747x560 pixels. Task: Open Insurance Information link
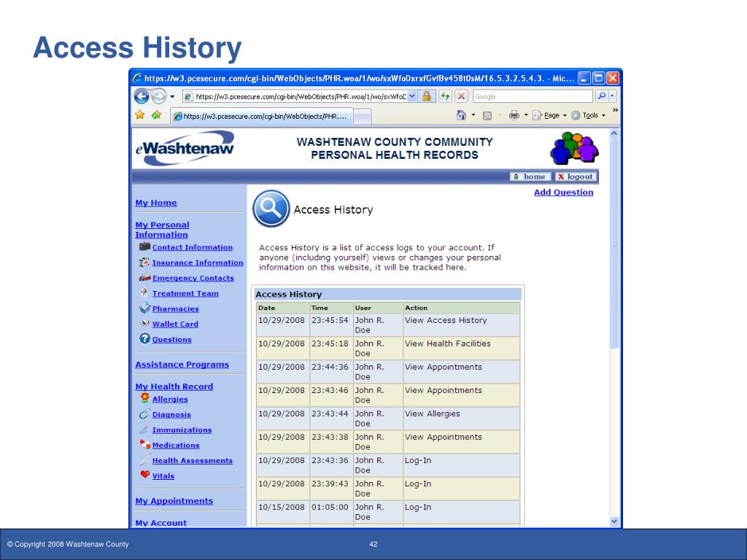pos(198,262)
